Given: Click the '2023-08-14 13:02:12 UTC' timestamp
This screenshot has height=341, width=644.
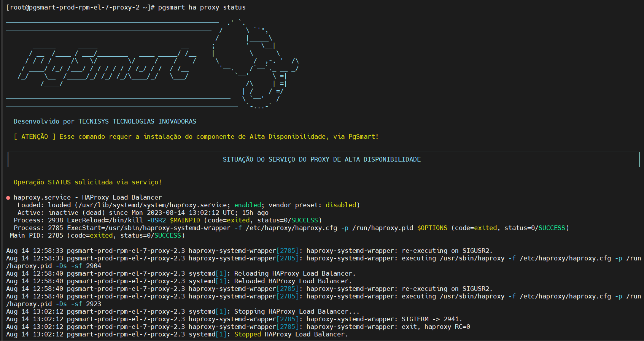Looking at the screenshot, I should click(192, 213).
